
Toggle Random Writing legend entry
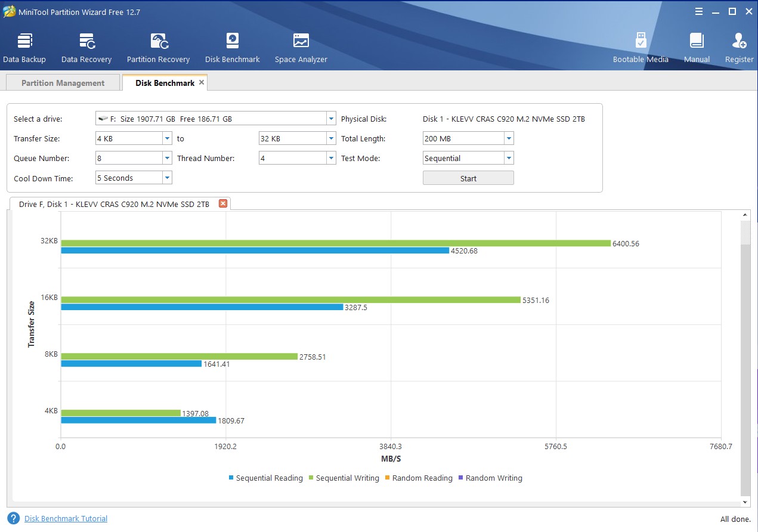pos(490,478)
